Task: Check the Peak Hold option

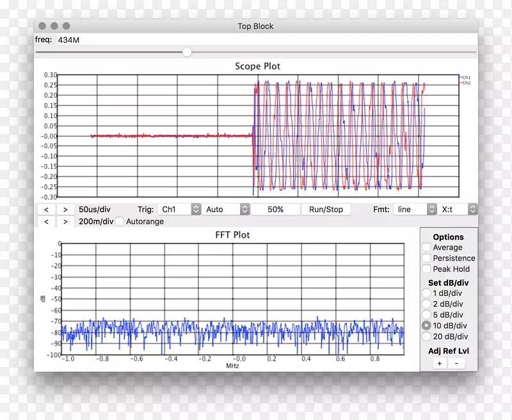Action: [x=427, y=269]
